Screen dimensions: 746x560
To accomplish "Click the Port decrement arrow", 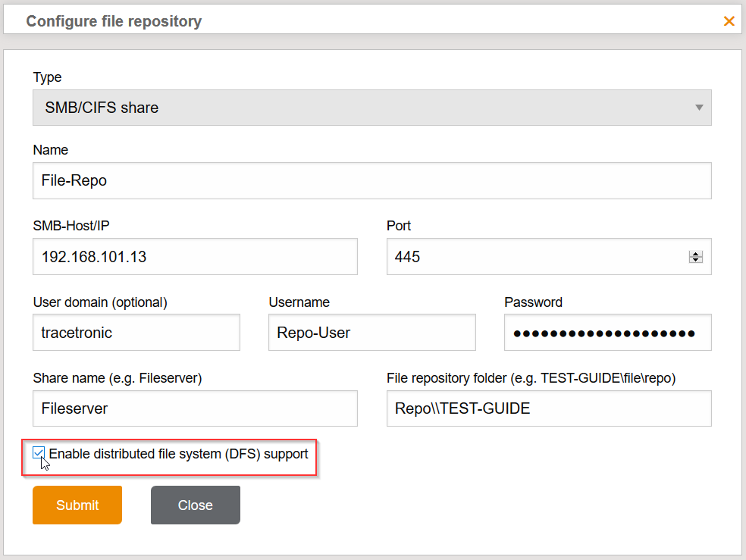I will (x=696, y=261).
